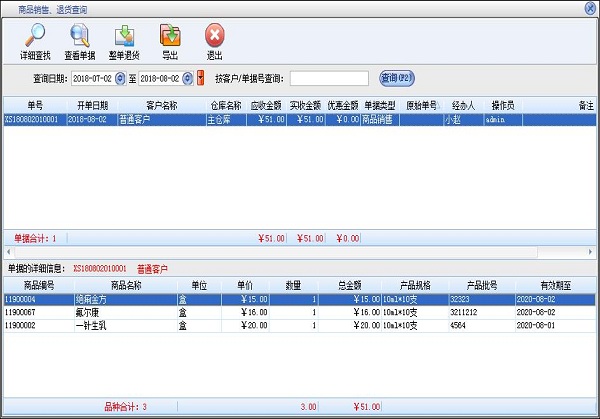Click the 整单退货 return icon

click(x=125, y=37)
